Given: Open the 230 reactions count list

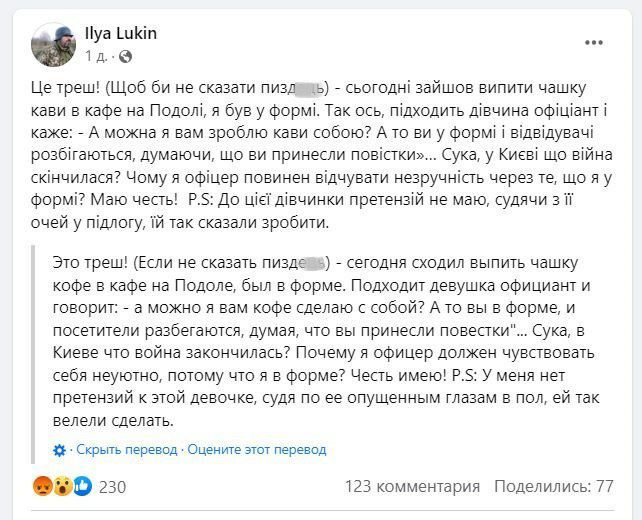Looking at the screenshot, I should click(x=113, y=487).
